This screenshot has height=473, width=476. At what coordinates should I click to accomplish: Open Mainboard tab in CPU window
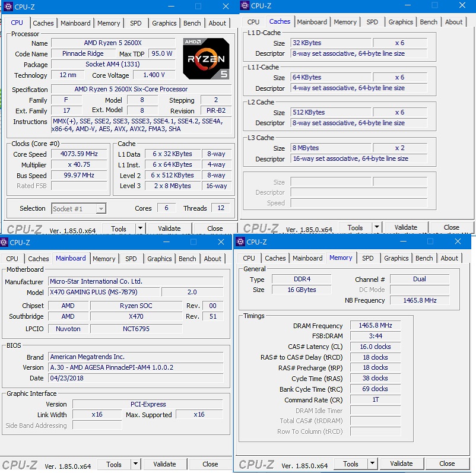(x=75, y=23)
